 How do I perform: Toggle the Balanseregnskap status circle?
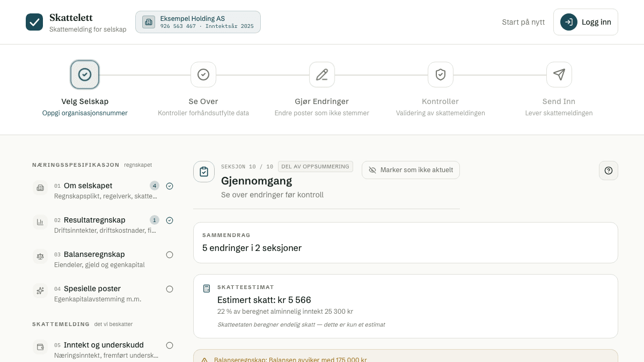coord(170,255)
